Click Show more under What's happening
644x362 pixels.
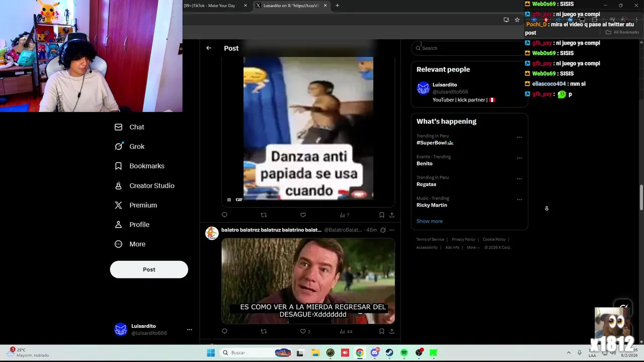[x=429, y=221]
